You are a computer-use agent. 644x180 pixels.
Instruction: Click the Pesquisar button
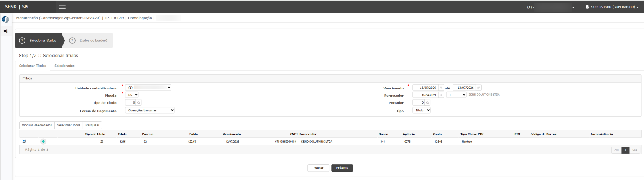point(92,125)
